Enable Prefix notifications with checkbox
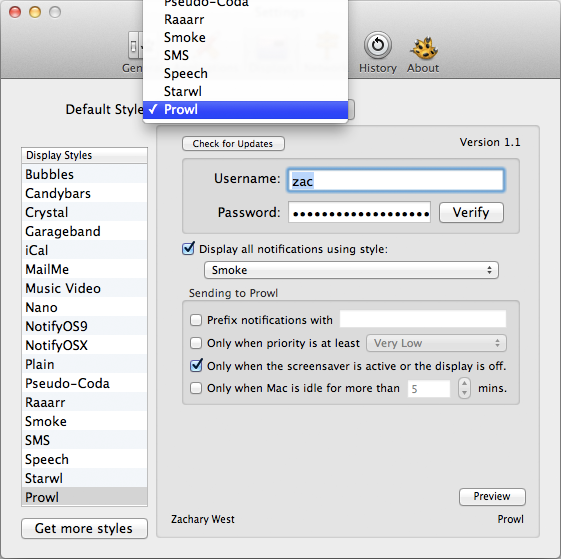Image resolution: width=561 pixels, height=559 pixels. coord(196,320)
